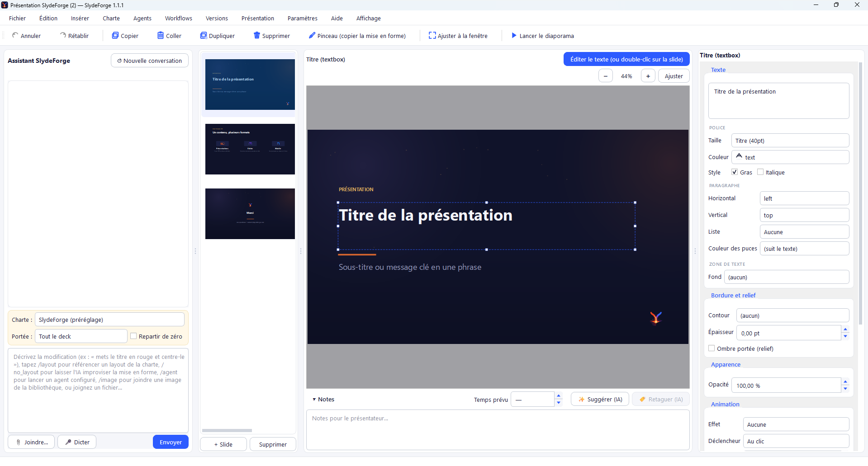Click the Copier toolbar icon
Viewport: 868px width, 466px height.
pyautogui.click(x=115, y=35)
